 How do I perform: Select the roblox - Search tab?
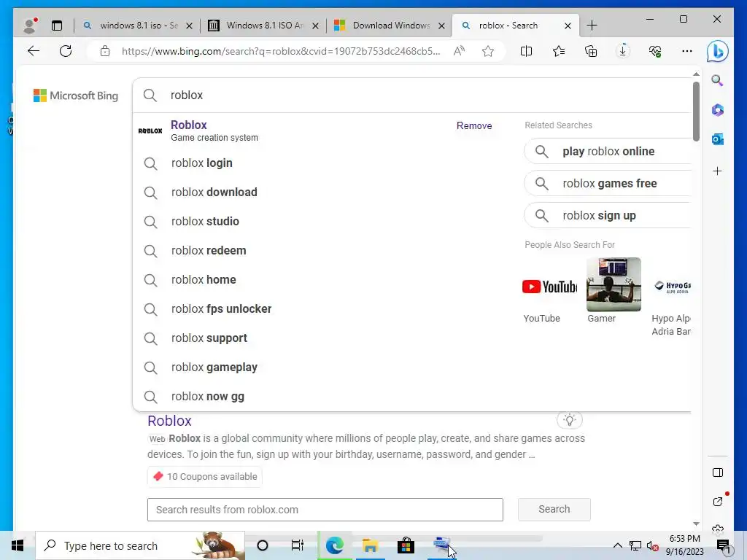pyautogui.click(x=515, y=26)
